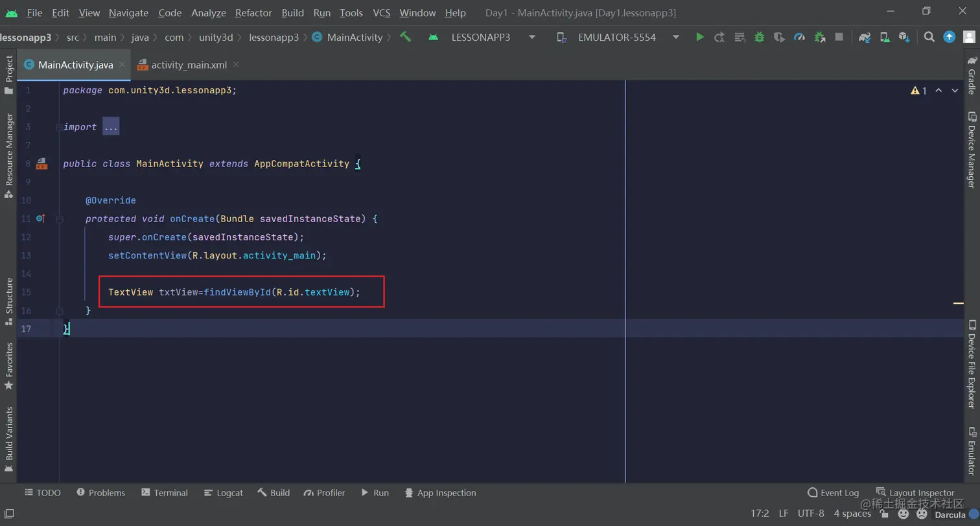This screenshot has height=526, width=980.
Task: Open the File menu
Action: click(x=34, y=13)
